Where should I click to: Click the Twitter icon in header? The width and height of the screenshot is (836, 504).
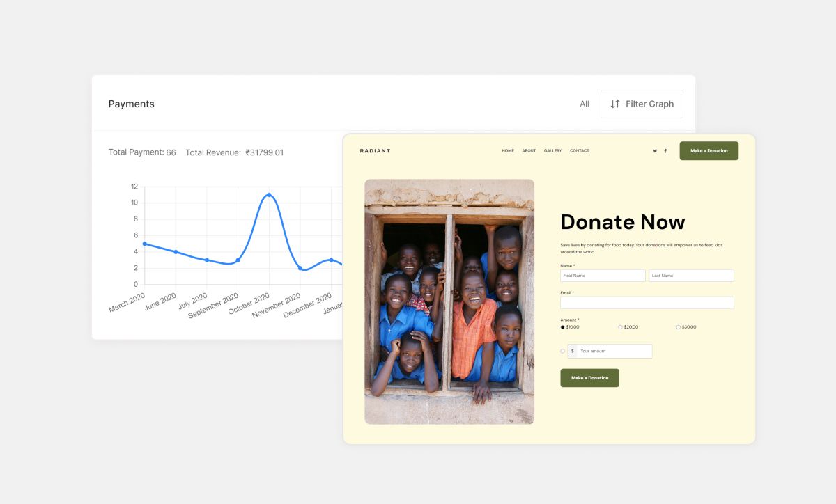[x=655, y=151]
